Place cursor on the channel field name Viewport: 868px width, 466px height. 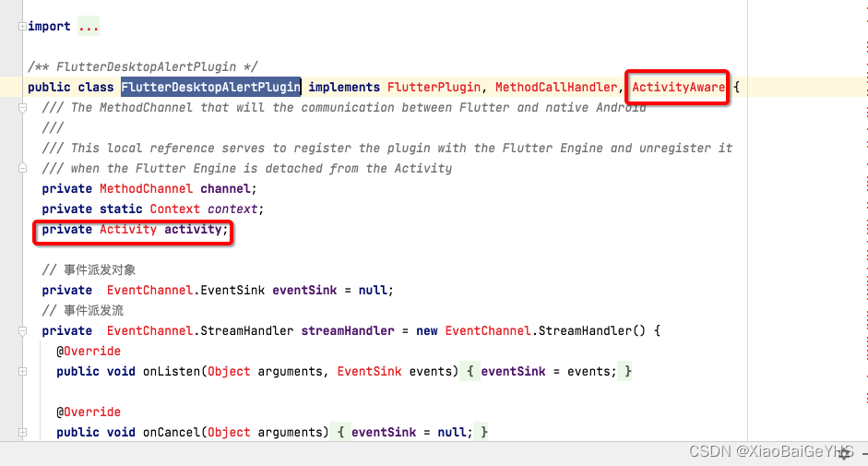225,189
